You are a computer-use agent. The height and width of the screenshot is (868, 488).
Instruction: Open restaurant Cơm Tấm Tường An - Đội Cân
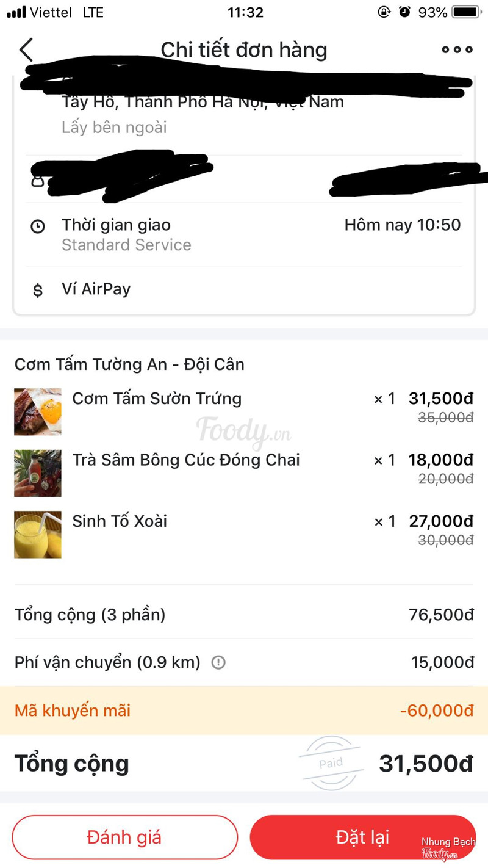click(129, 364)
